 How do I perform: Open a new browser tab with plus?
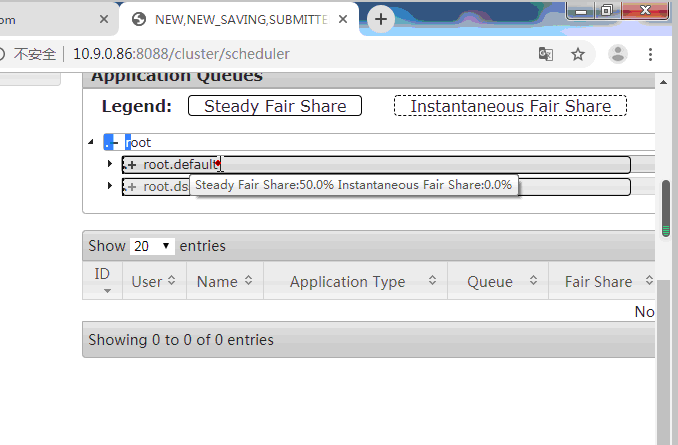pos(380,19)
